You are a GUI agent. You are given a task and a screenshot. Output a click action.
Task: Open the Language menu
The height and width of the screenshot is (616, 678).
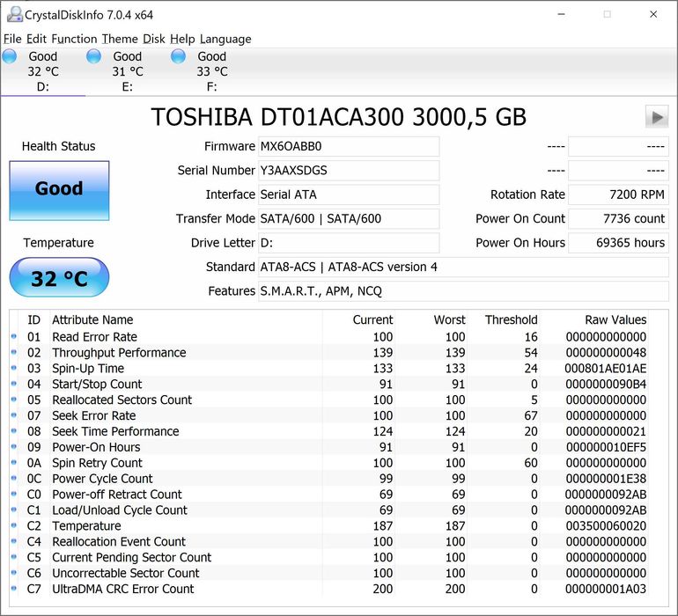225,39
